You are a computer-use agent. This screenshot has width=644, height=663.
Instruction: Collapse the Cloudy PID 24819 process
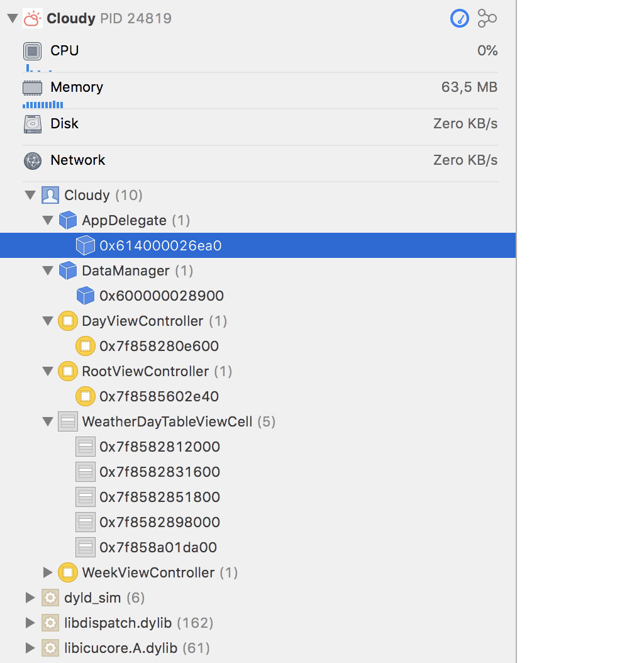click(12, 19)
